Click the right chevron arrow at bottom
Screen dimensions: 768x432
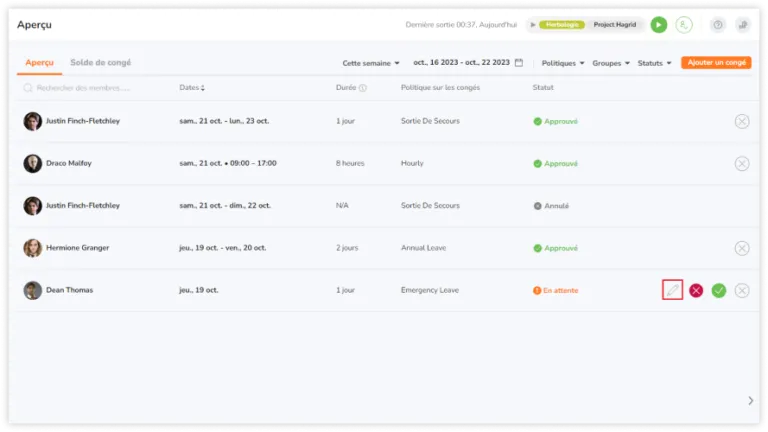(x=750, y=401)
